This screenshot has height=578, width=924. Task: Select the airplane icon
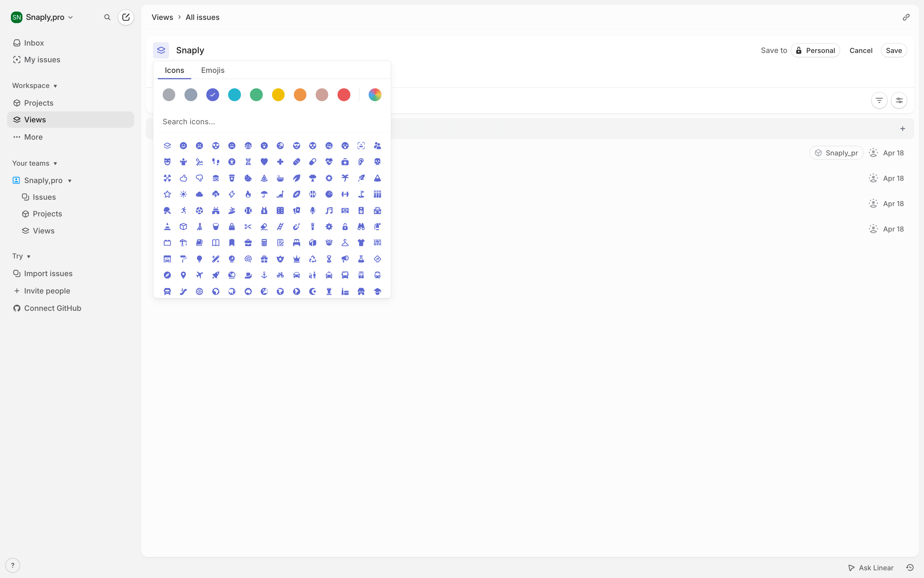click(199, 275)
